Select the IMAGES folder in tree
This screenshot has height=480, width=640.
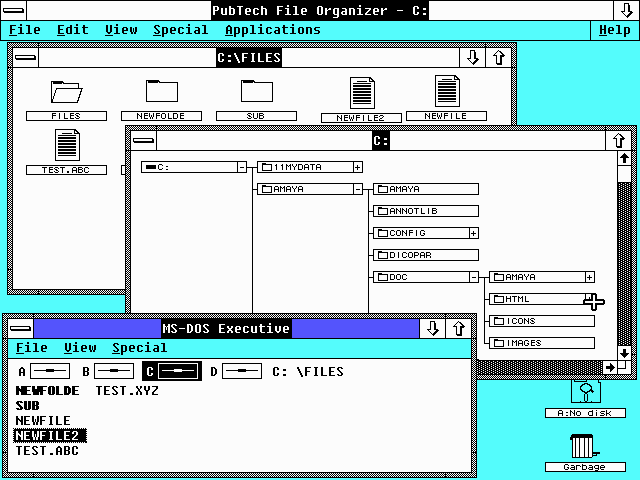click(x=542, y=343)
